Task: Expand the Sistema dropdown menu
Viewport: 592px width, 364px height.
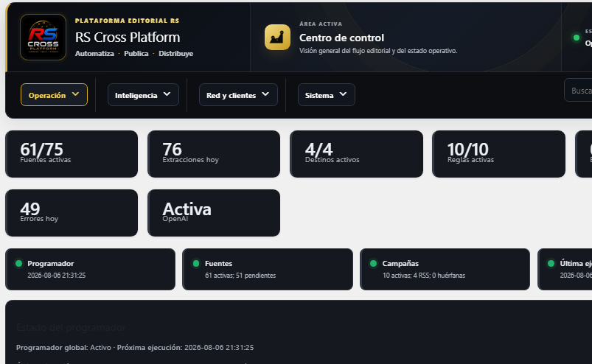Action: coord(326,94)
